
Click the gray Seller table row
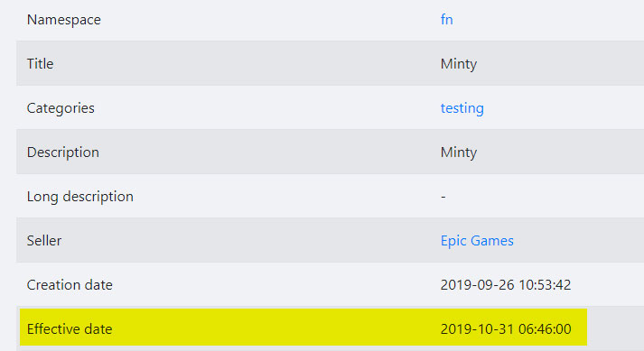(331, 240)
